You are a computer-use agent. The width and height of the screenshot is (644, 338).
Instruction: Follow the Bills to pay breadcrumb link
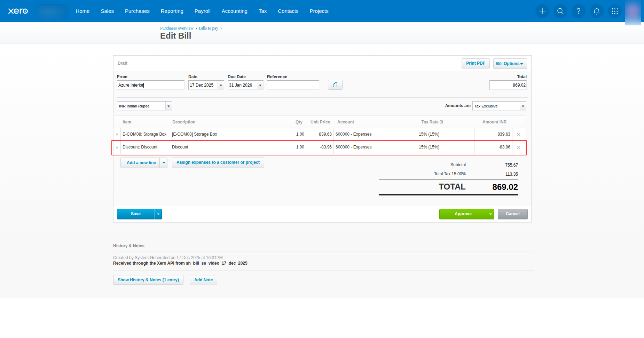click(x=208, y=28)
